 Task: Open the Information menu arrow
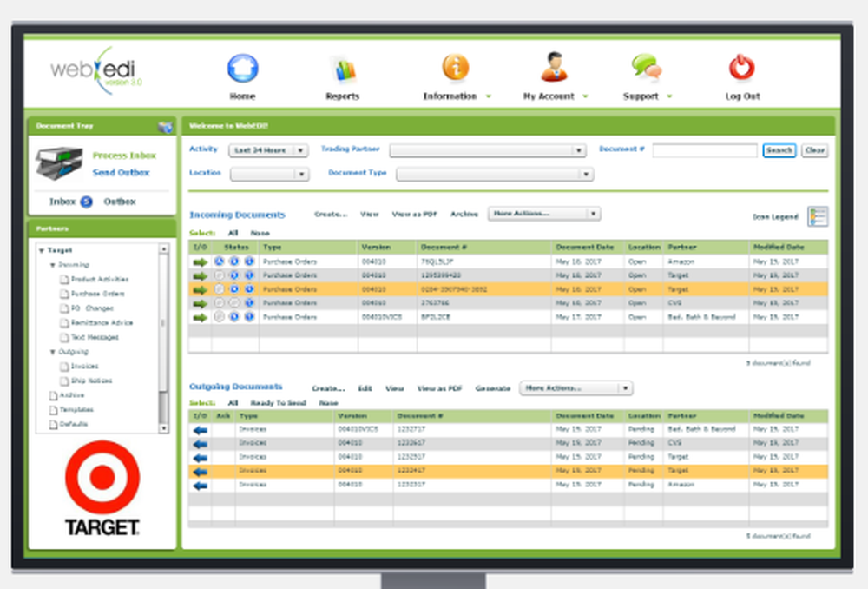point(489,96)
